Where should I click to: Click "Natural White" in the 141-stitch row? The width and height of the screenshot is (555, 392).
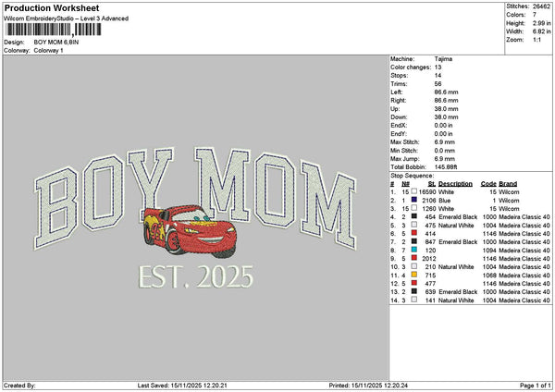[x=456, y=300]
